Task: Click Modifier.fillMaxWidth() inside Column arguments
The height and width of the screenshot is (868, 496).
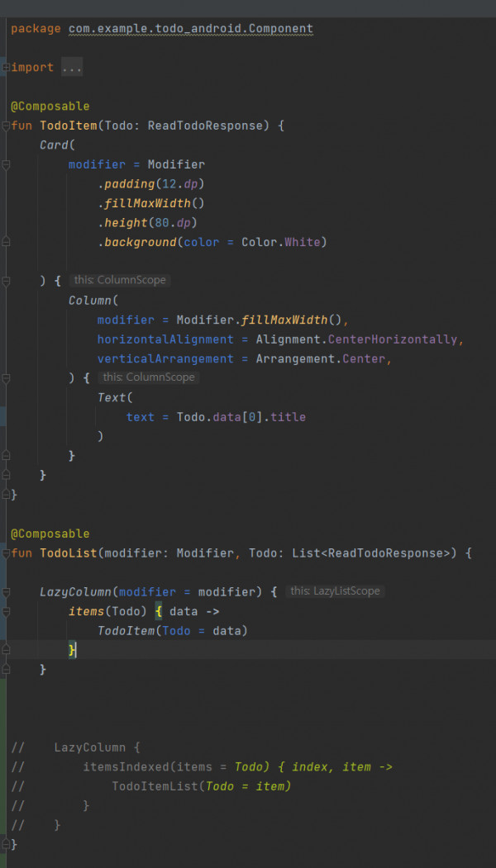Action: tap(260, 320)
